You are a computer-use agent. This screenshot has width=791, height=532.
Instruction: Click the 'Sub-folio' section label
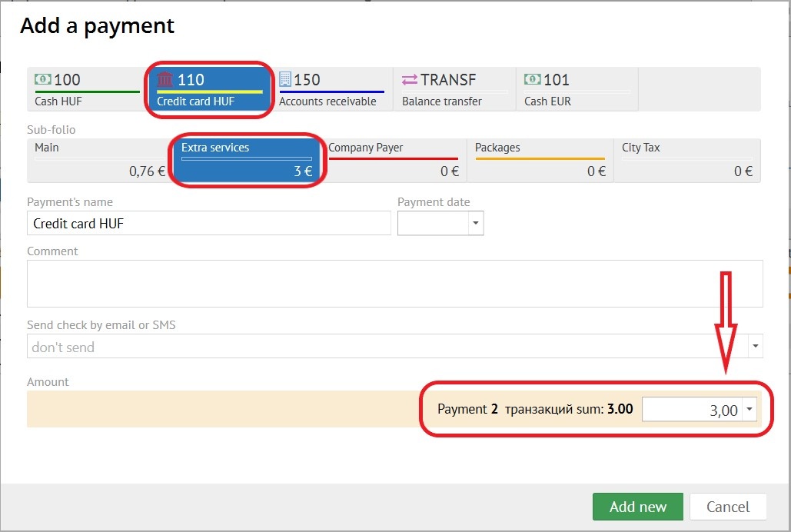(51, 130)
